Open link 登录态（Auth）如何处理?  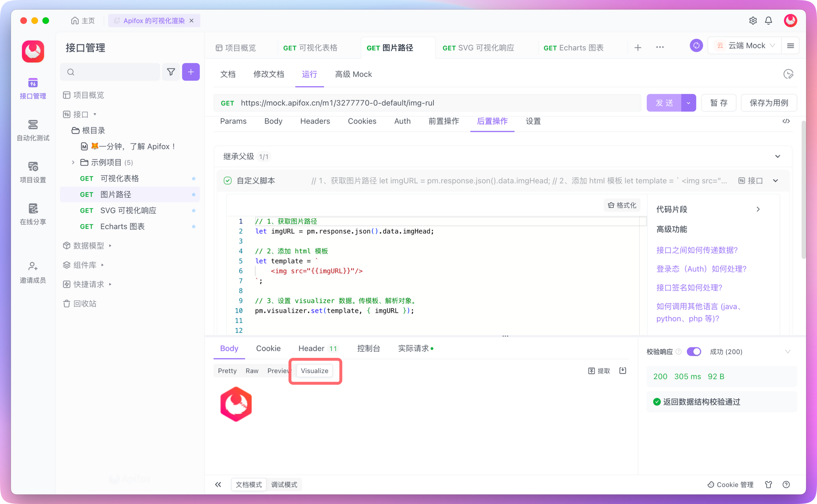point(701,269)
